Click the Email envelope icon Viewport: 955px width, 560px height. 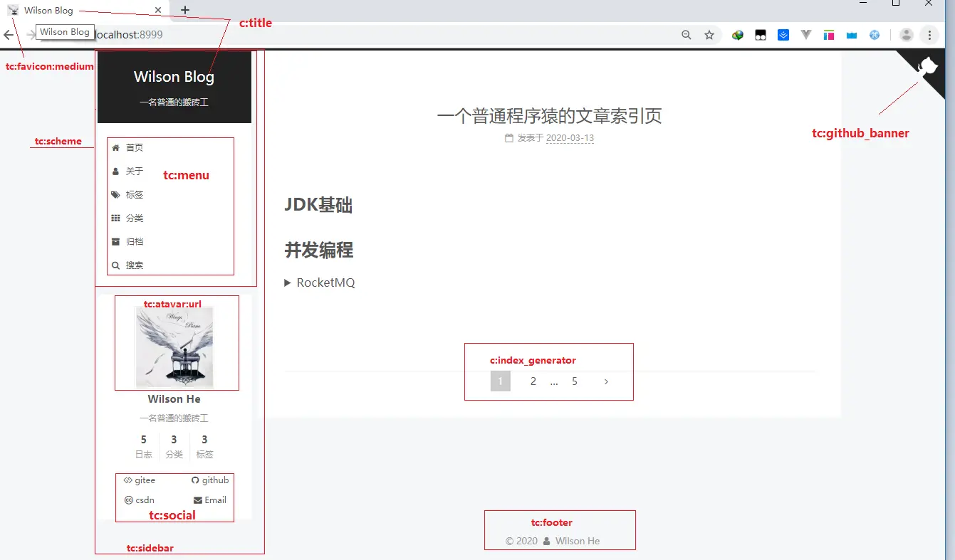click(196, 500)
